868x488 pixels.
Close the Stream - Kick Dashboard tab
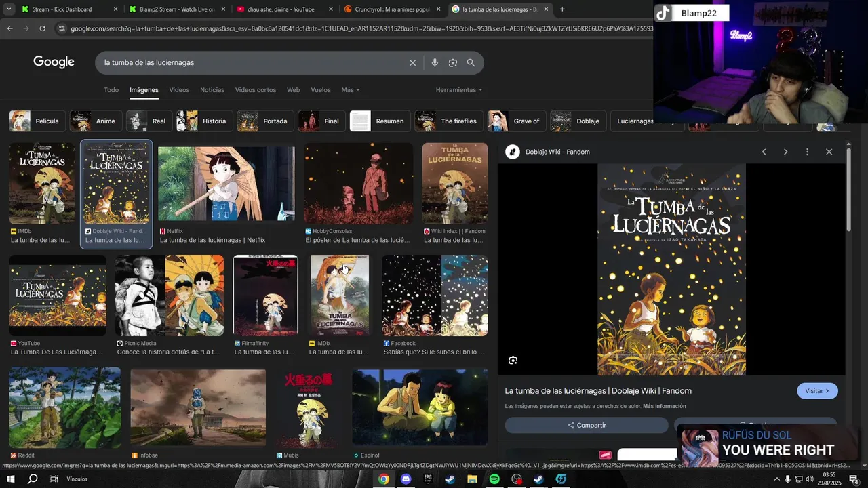pos(115,9)
